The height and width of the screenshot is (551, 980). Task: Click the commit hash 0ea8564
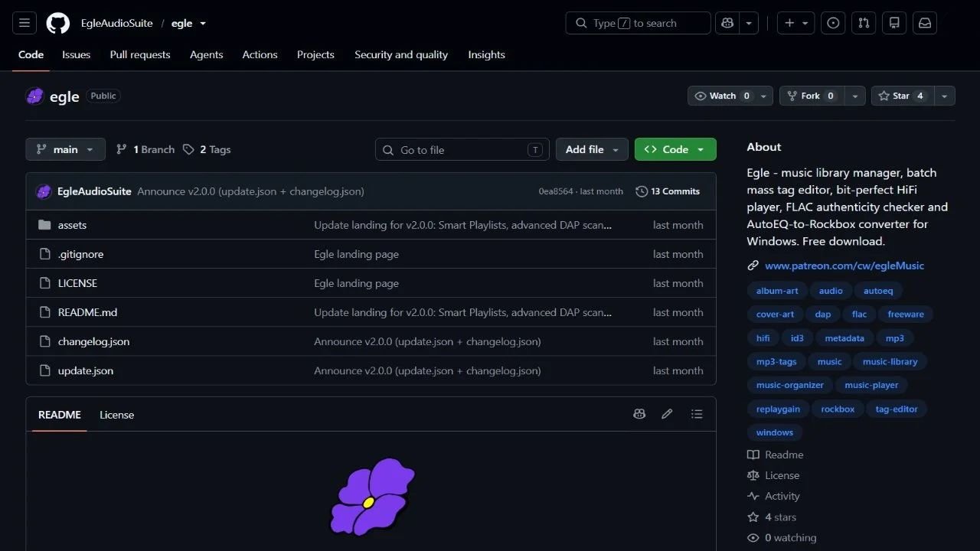tap(556, 191)
